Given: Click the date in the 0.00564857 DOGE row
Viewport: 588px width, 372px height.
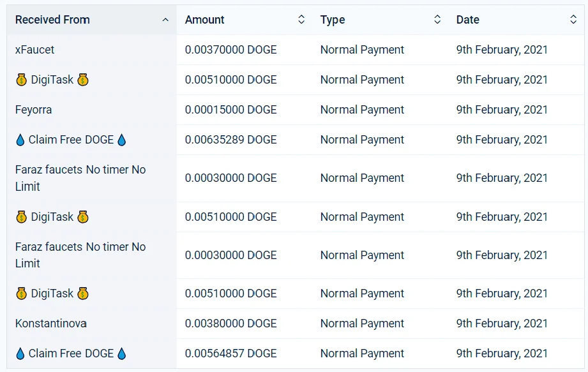Looking at the screenshot, I should (502, 353).
